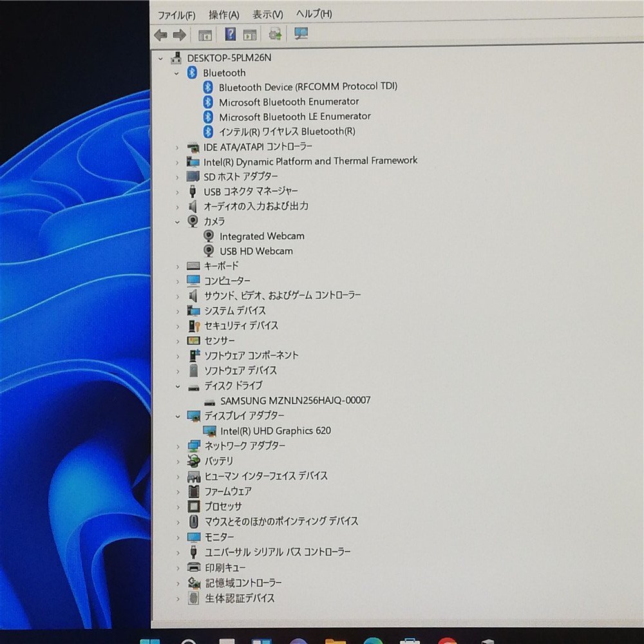Select the Microsoft Bluetooth Enumerator entry
This screenshot has height=644, width=644.
click(x=288, y=102)
